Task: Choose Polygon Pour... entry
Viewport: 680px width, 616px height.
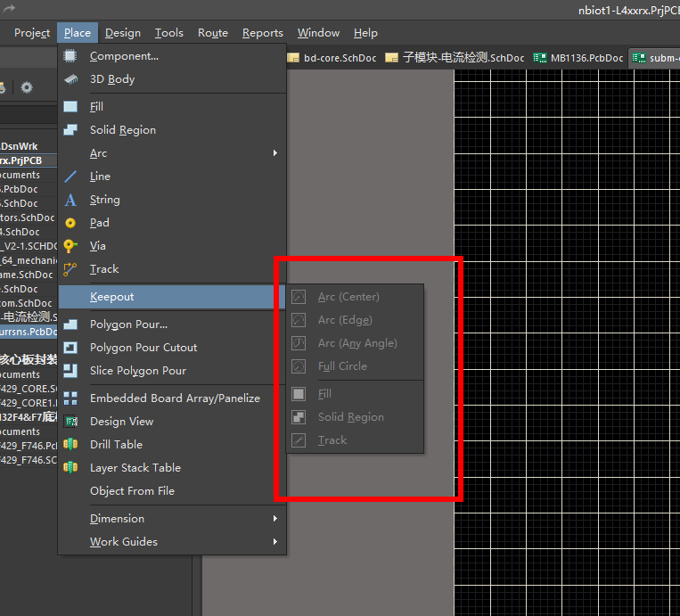Action: coord(172,324)
